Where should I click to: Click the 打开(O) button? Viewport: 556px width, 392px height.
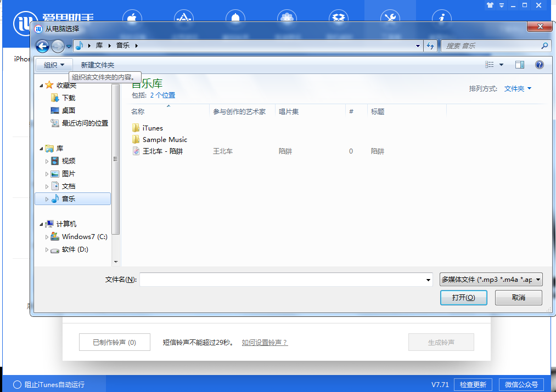pos(463,298)
